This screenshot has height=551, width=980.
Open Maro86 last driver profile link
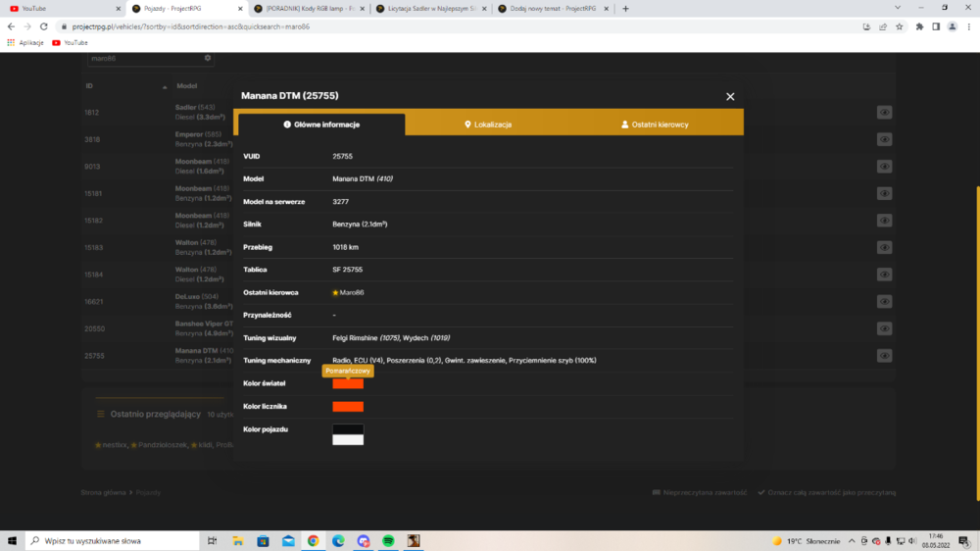351,293
